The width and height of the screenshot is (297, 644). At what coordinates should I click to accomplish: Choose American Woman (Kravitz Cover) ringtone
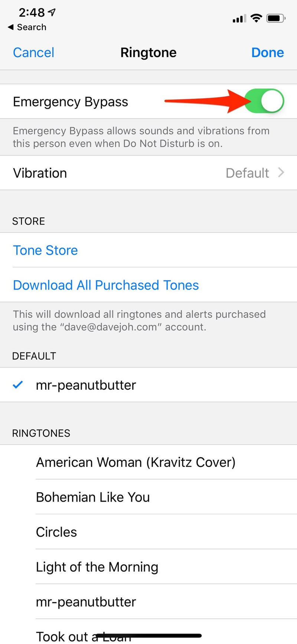[136, 462]
